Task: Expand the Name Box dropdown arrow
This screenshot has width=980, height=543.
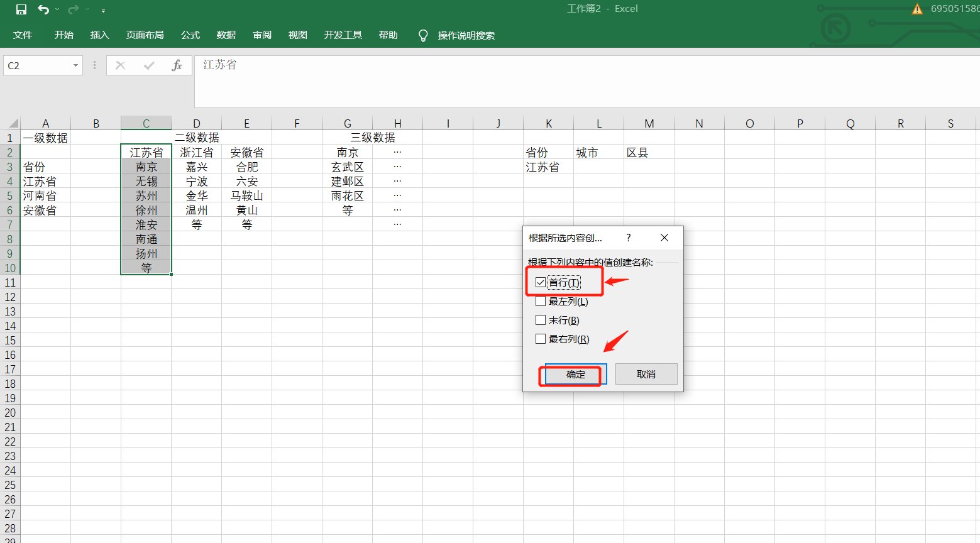Action: click(x=75, y=65)
